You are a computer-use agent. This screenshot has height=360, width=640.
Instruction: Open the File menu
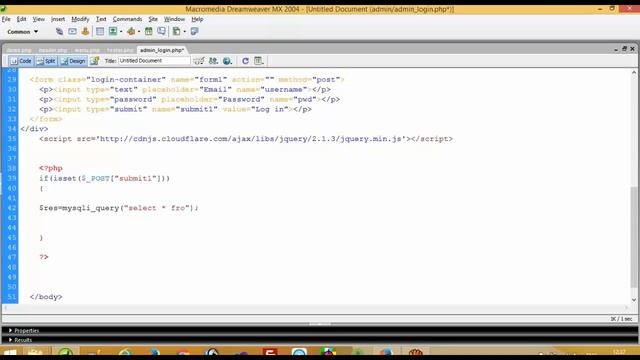(6, 19)
